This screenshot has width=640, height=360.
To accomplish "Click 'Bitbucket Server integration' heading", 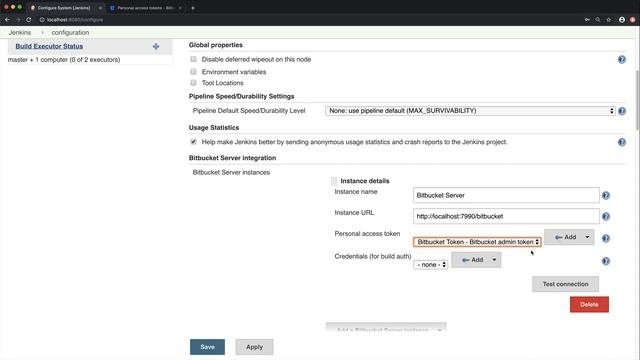I will coord(232,158).
